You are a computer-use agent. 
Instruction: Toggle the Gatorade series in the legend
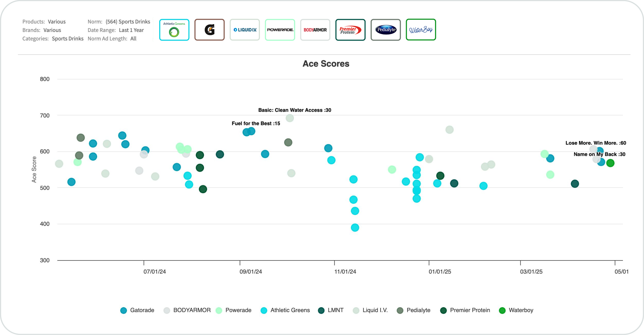point(137,310)
